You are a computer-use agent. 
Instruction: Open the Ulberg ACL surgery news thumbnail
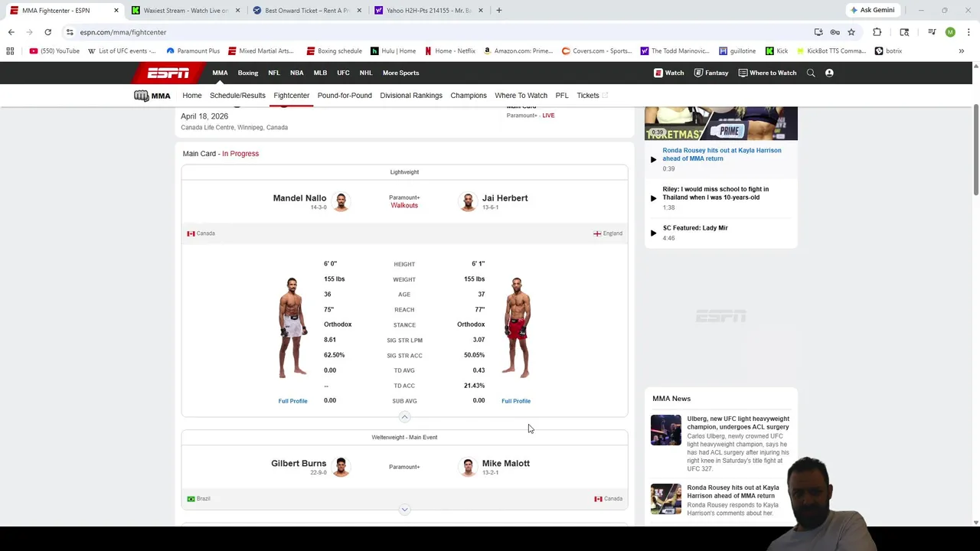(666, 430)
